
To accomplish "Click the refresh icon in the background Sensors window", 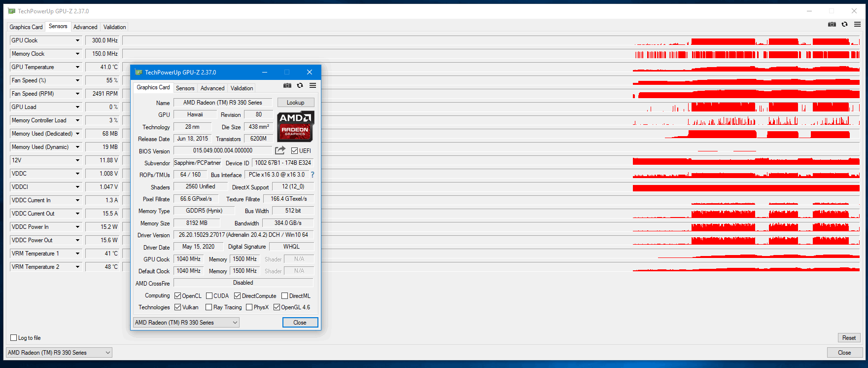I will click(x=844, y=24).
